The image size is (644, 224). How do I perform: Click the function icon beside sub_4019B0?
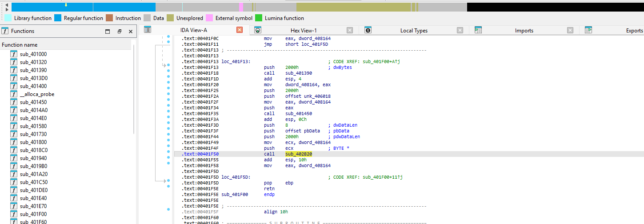14,166
